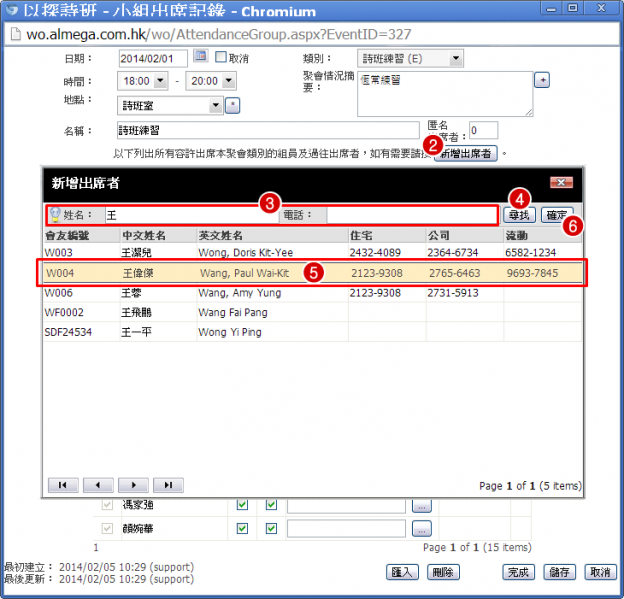Viewport: 624px width, 599px height.
Task: Select row WF0002 王飛鵬
Action: point(312,312)
